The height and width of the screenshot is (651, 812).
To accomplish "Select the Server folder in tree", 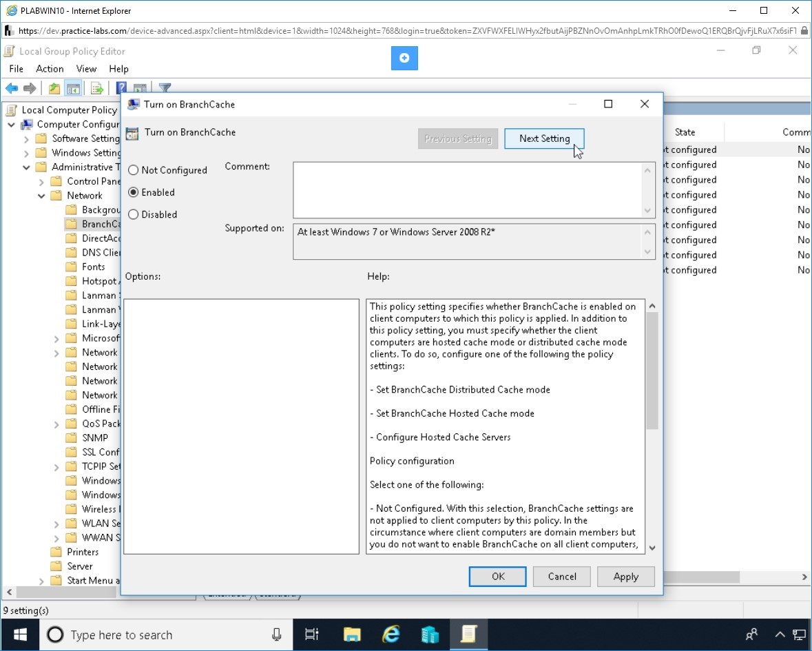I will (80, 566).
